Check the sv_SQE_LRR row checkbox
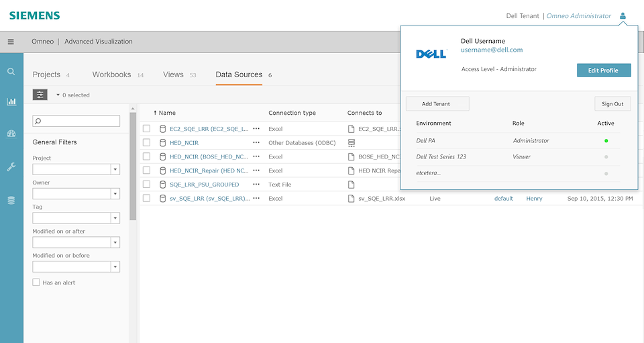This screenshot has width=644, height=343. coord(147,199)
